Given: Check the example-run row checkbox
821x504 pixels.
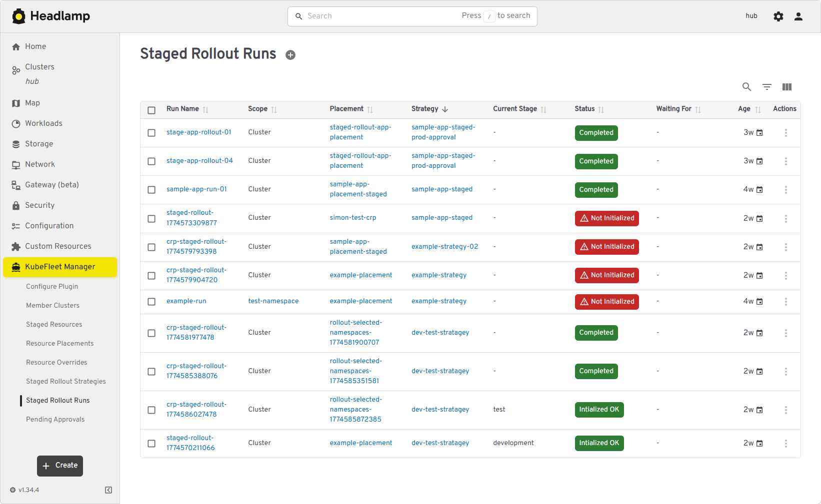Looking at the screenshot, I should coord(151,302).
